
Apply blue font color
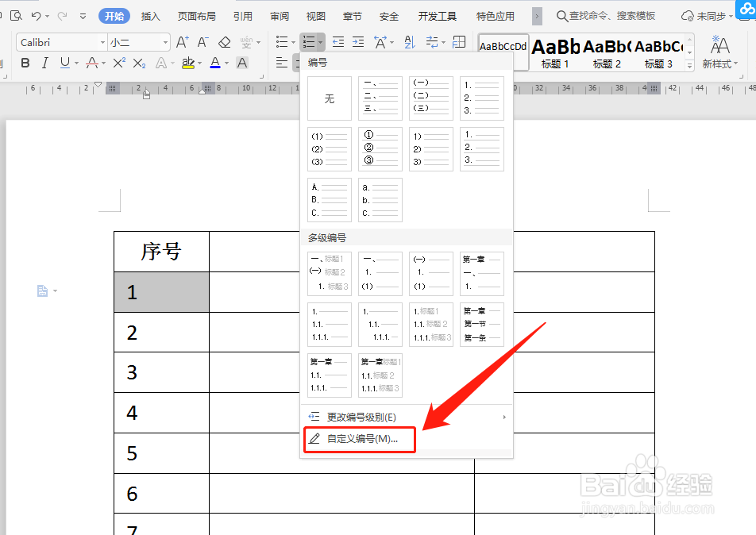pos(215,64)
